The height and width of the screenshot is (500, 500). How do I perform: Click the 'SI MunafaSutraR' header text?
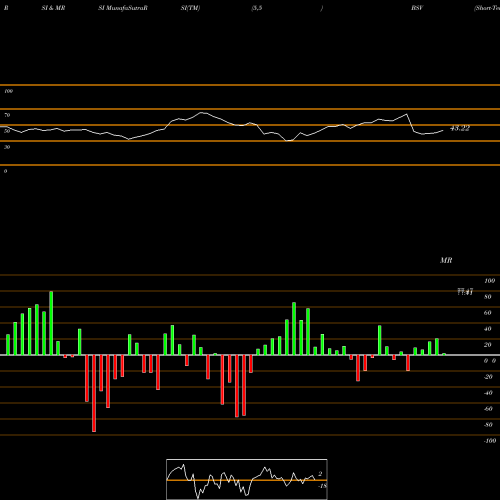(x=123, y=8)
